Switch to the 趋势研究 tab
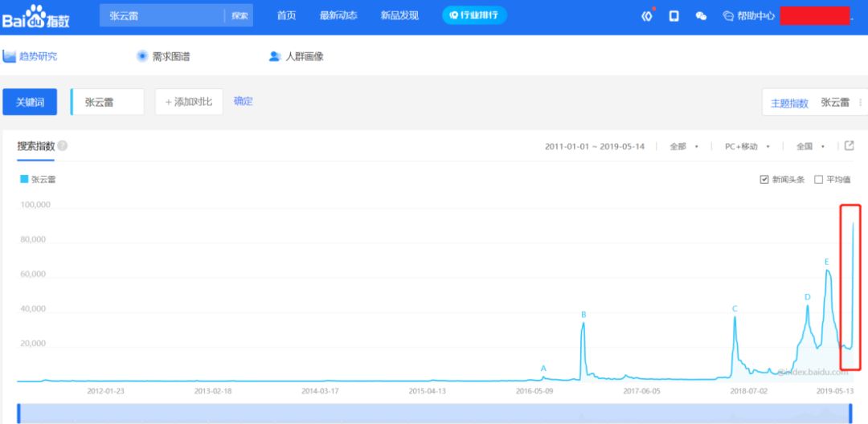This screenshot has width=868, height=424. [31, 56]
